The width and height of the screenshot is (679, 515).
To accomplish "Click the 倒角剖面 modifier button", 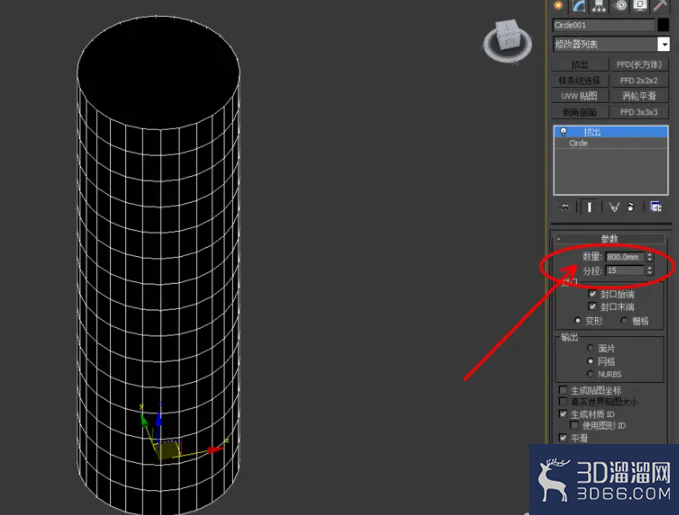I will [x=580, y=112].
